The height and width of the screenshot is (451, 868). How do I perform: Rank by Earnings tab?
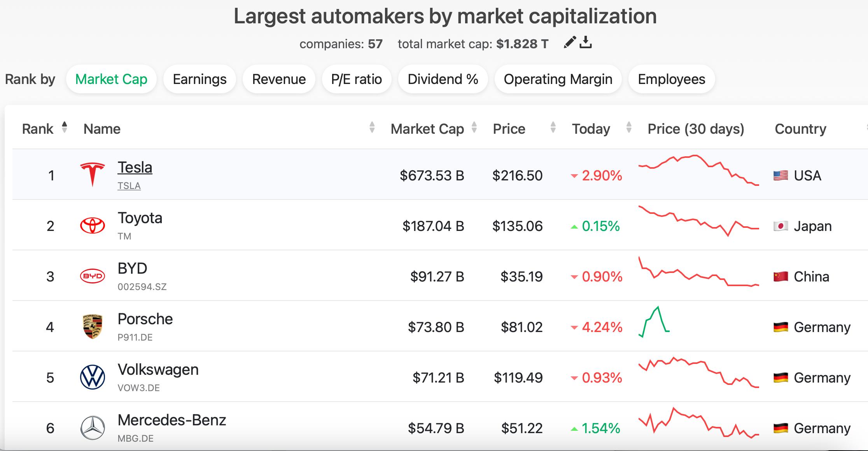(x=199, y=79)
